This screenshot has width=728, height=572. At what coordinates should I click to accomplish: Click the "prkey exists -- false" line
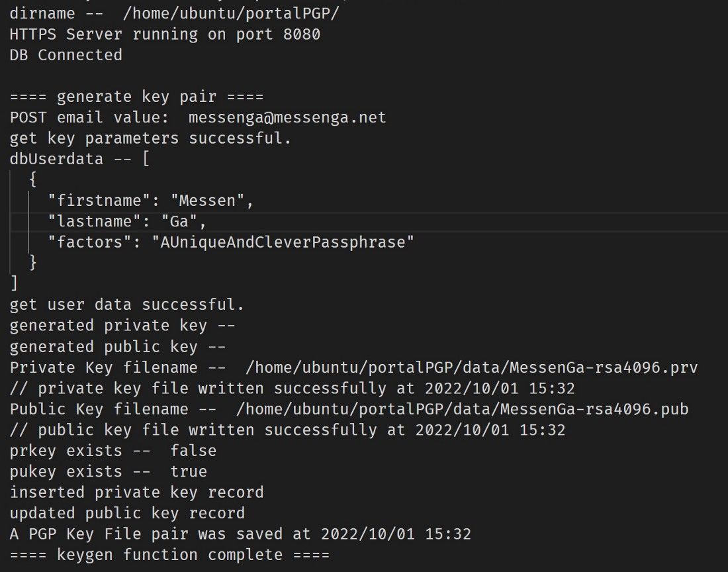pos(113,451)
